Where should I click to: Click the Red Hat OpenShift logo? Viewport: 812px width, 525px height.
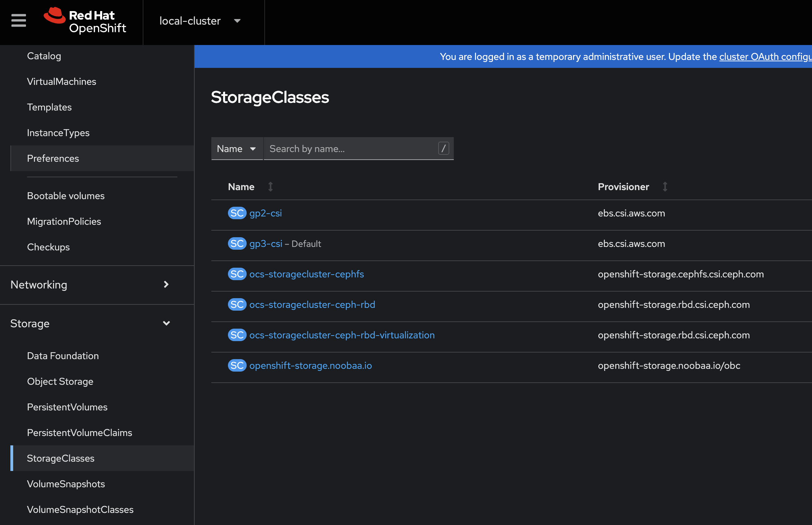tap(85, 21)
